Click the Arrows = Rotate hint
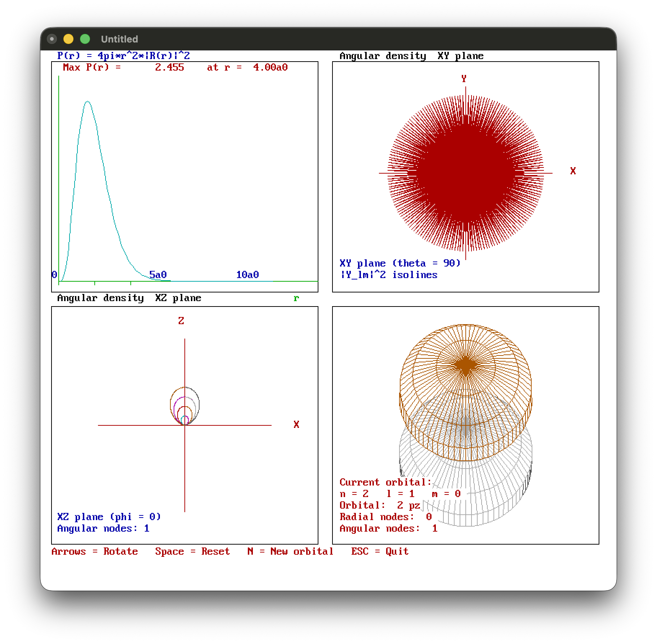 point(94,551)
